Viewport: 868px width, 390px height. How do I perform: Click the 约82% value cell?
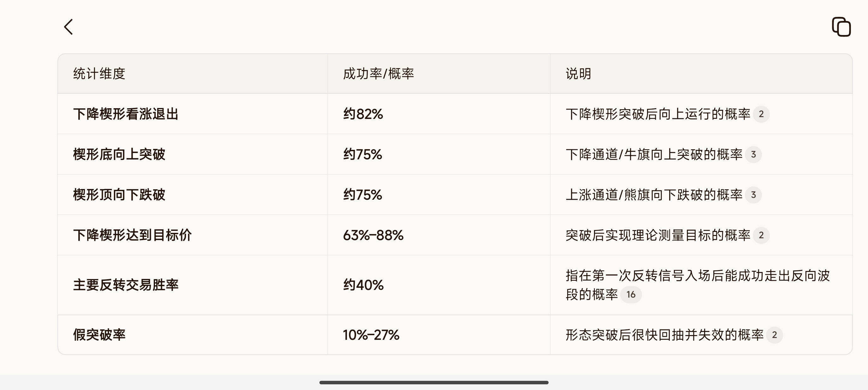coord(363,114)
